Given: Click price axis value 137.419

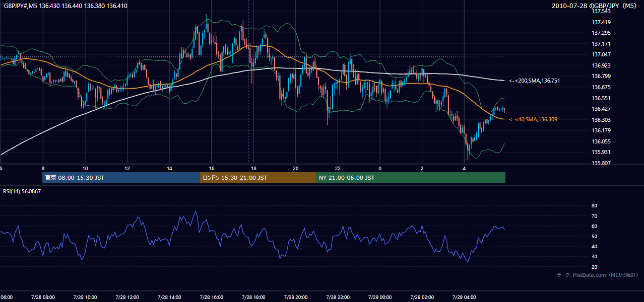Looking at the screenshot, I should (x=602, y=22).
